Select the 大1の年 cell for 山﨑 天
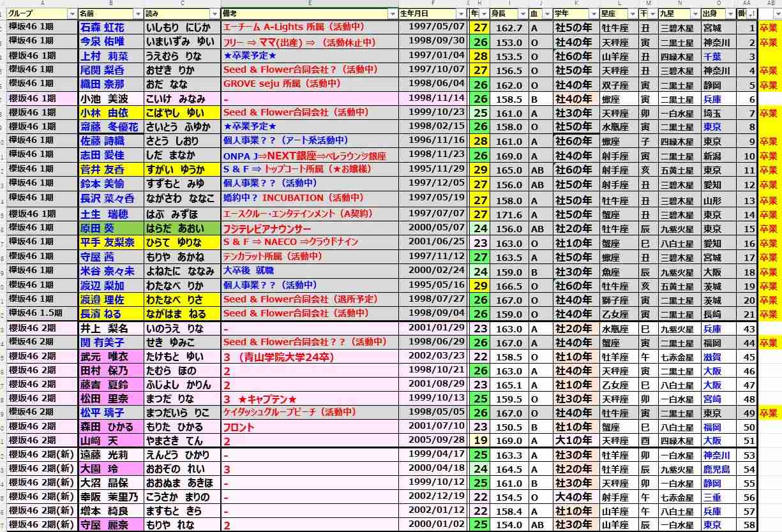 pos(576,441)
